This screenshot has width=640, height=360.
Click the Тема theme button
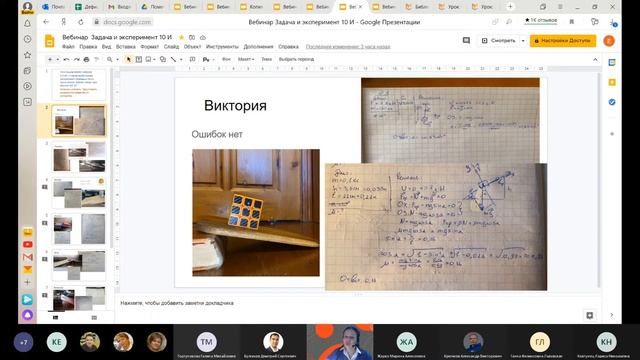pos(266,60)
